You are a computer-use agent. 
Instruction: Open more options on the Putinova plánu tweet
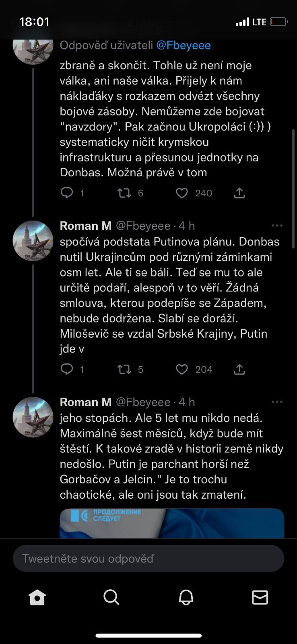[x=277, y=226]
